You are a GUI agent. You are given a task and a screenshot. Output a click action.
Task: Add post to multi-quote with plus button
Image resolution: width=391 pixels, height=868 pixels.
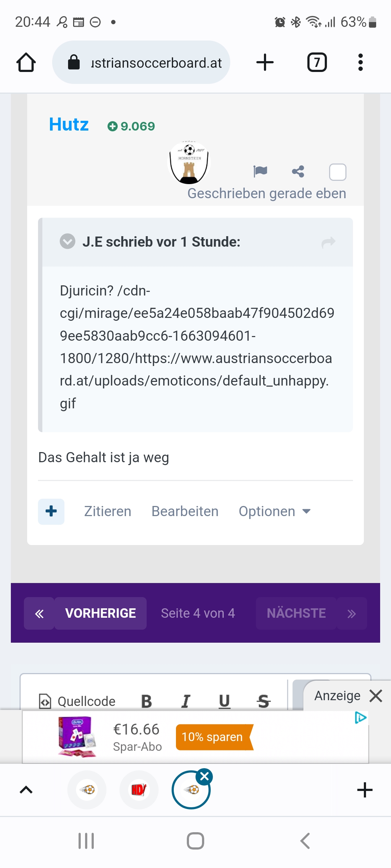[x=51, y=511]
